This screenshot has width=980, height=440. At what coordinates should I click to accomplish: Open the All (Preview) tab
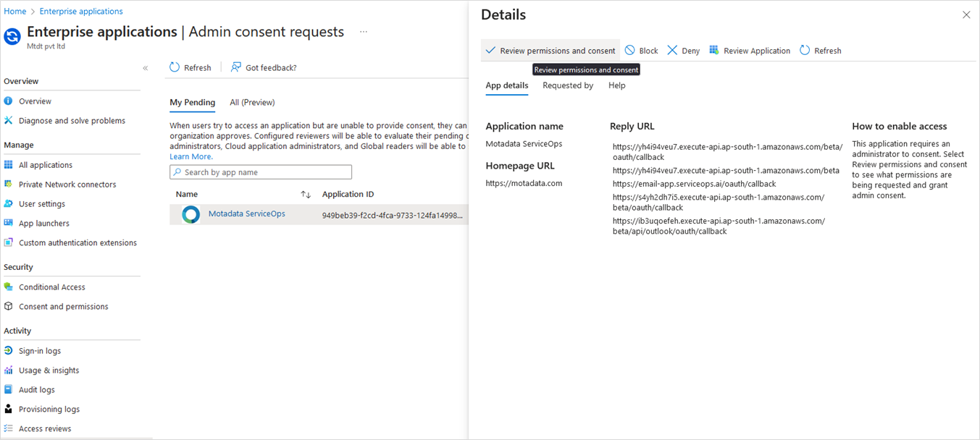[x=252, y=102]
